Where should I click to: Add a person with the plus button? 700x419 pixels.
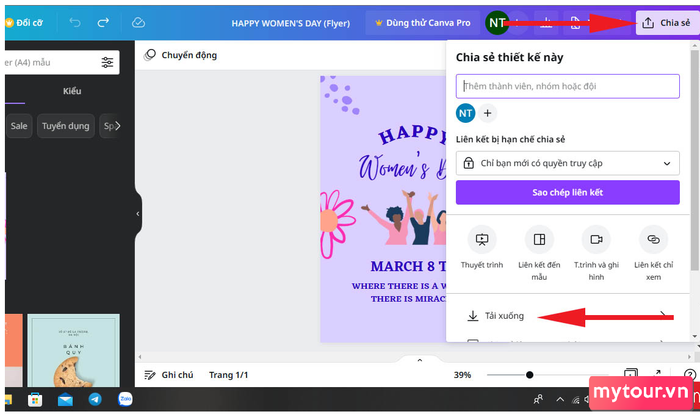click(487, 113)
